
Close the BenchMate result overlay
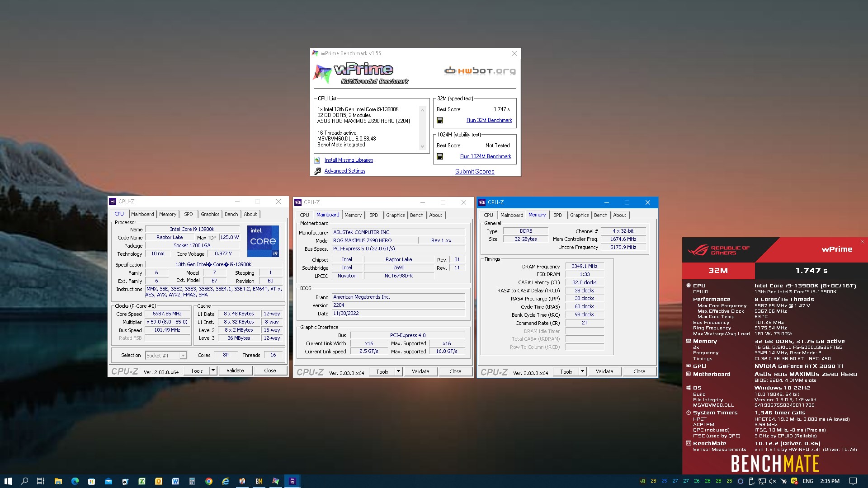point(863,242)
